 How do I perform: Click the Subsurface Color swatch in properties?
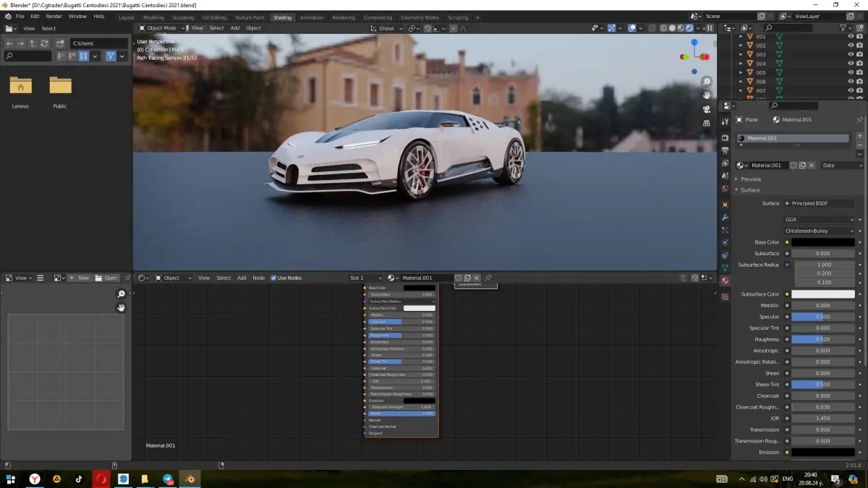[823, 294]
